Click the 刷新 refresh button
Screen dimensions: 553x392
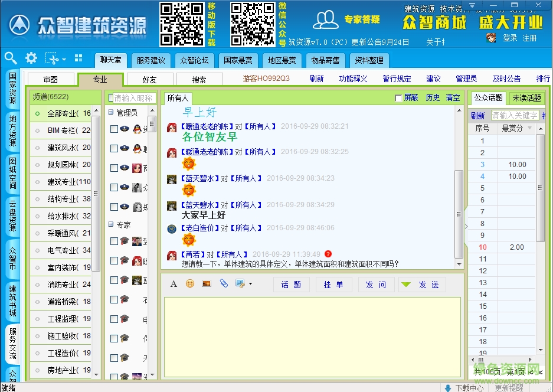(317, 79)
